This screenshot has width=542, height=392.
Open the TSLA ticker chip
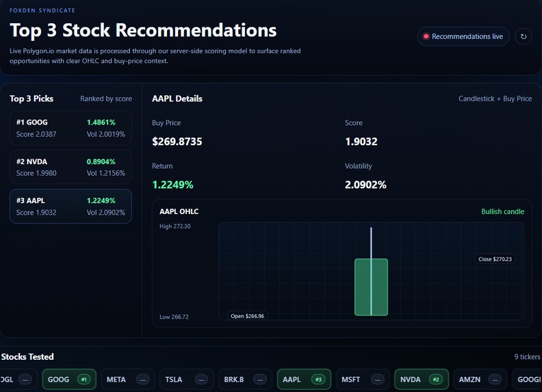(x=187, y=379)
